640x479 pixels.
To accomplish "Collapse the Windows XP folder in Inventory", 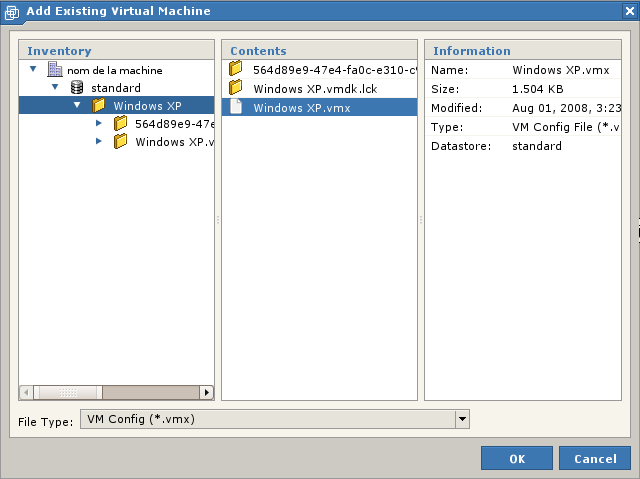I will pyautogui.click(x=77, y=105).
